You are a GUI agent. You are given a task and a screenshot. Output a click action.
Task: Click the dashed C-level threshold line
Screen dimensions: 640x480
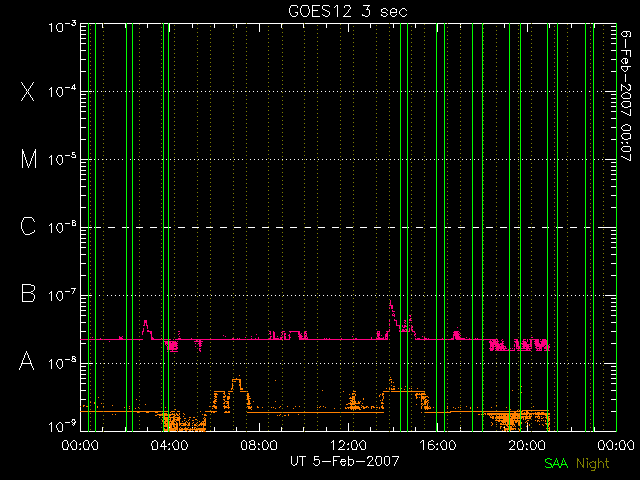click(349, 227)
